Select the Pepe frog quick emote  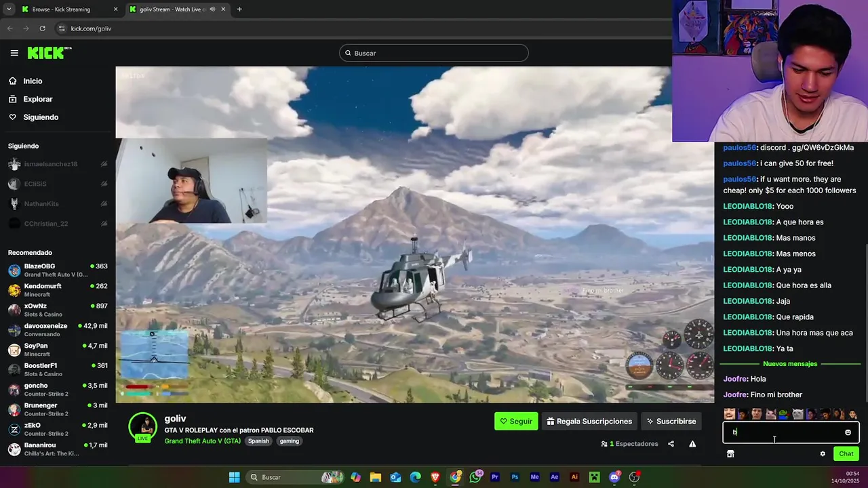pos(784,414)
